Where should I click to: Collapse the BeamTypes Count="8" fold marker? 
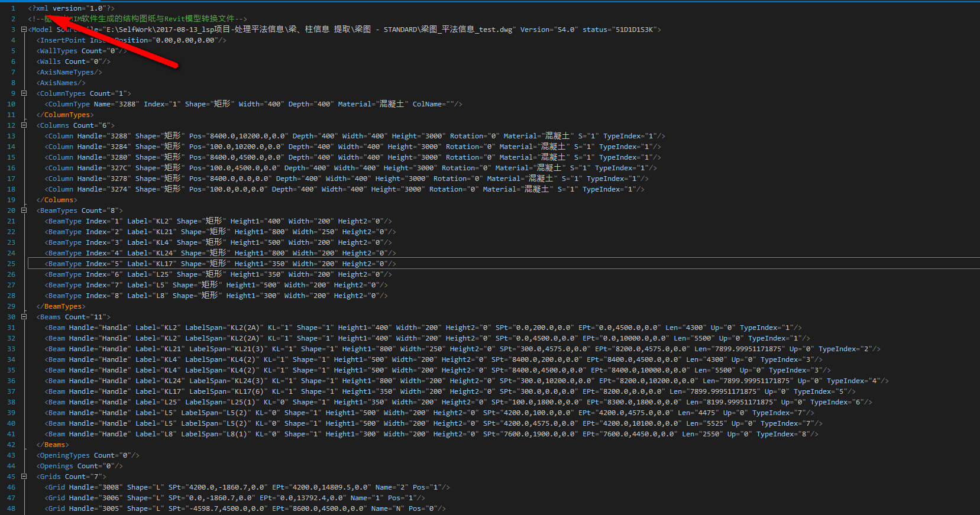coord(24,210)
